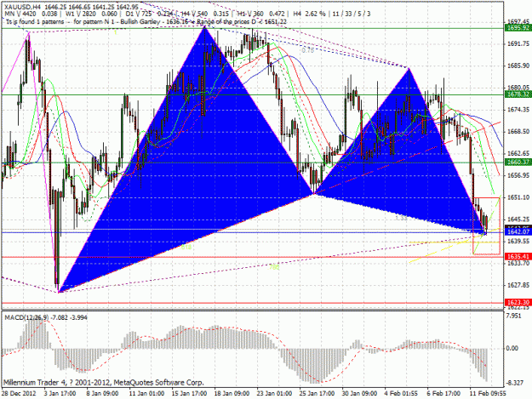Select the red 1635.41 price tag
The image size is (532, 399).
click(x=518, y=256)
